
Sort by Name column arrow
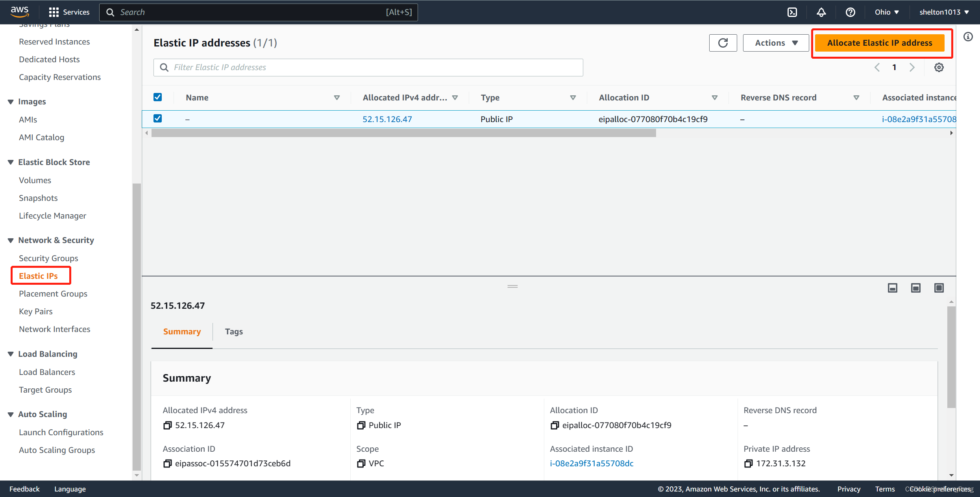coord(337,98)
